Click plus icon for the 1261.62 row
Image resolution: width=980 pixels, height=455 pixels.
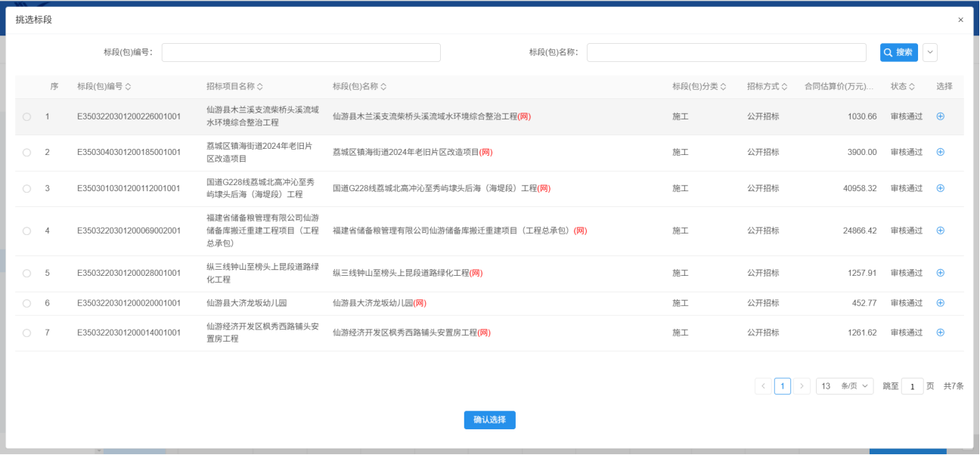tap(940, 333)
